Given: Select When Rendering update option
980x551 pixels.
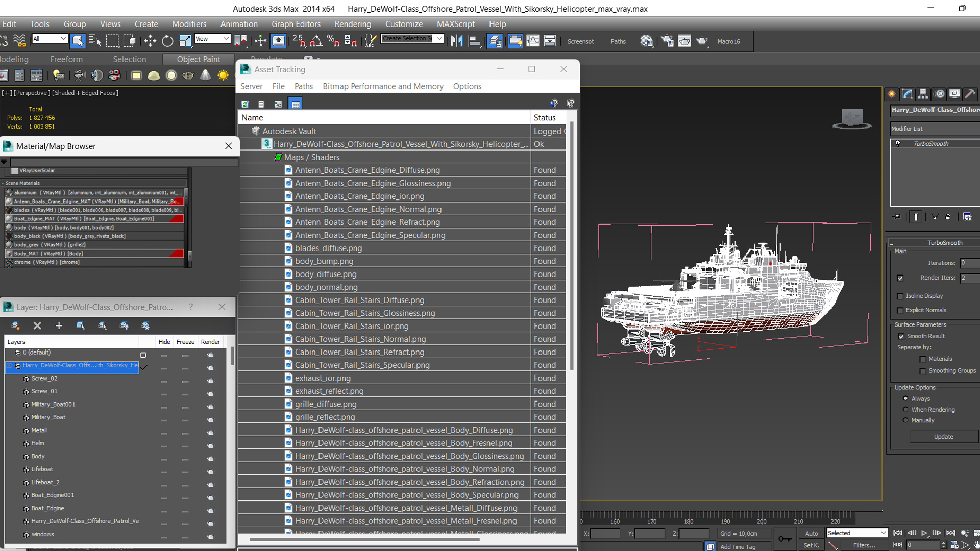Looking at the screenshot, I should pos(905,409).
